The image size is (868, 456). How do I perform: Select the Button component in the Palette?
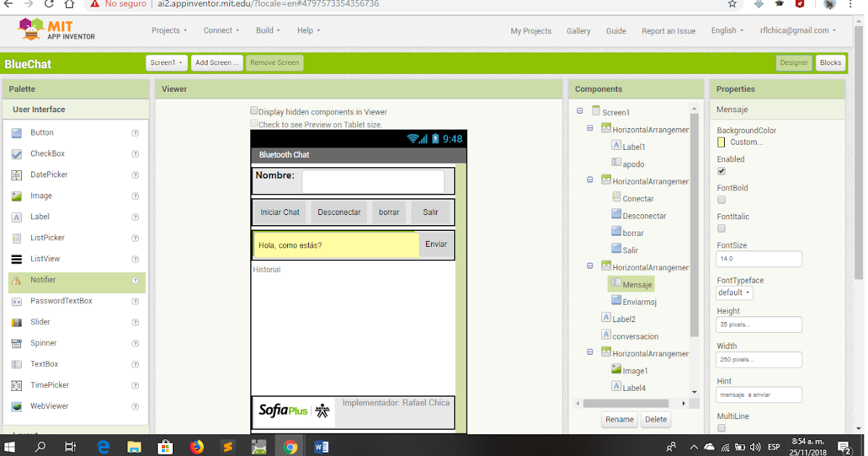(x=42, y=132)
